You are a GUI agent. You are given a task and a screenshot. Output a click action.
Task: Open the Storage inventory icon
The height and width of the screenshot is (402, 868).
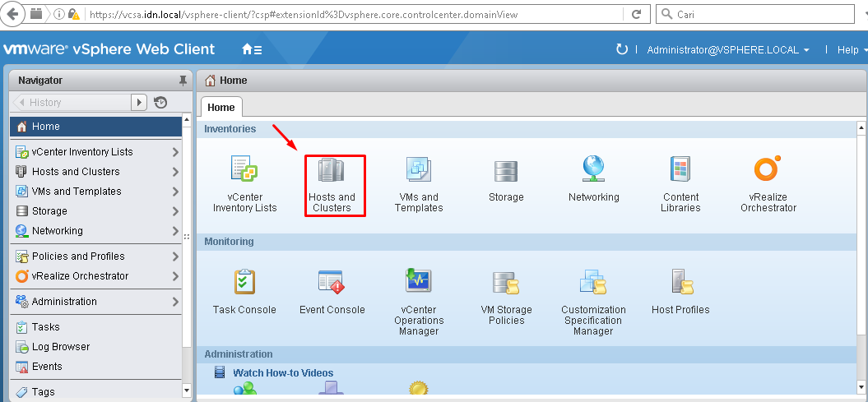click(x=506, y=171)
